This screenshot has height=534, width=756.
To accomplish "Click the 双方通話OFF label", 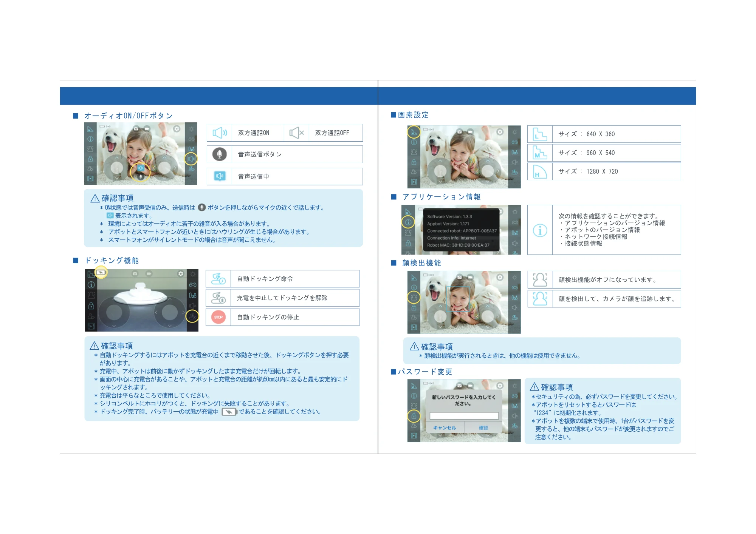I will [332, 133].
